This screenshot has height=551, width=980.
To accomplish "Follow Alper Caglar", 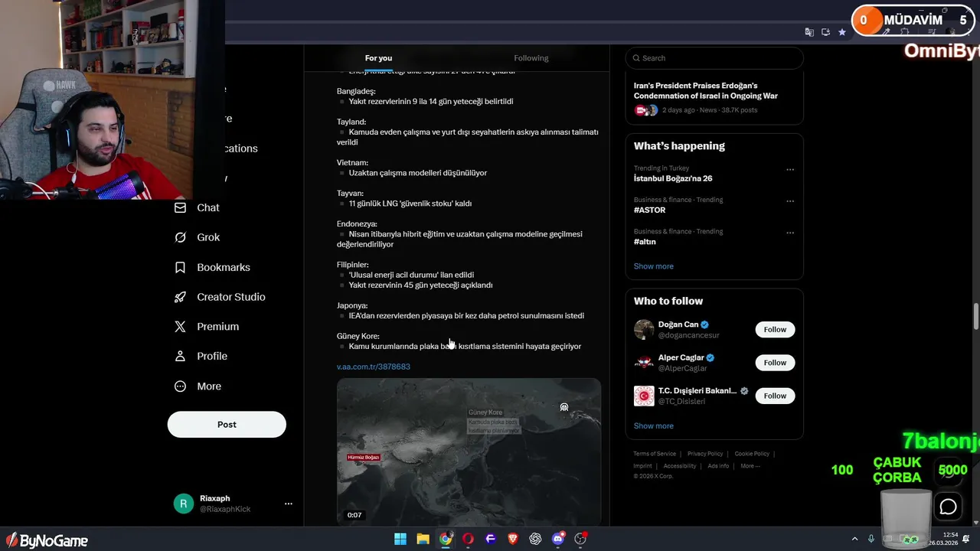I will point(775,363).
